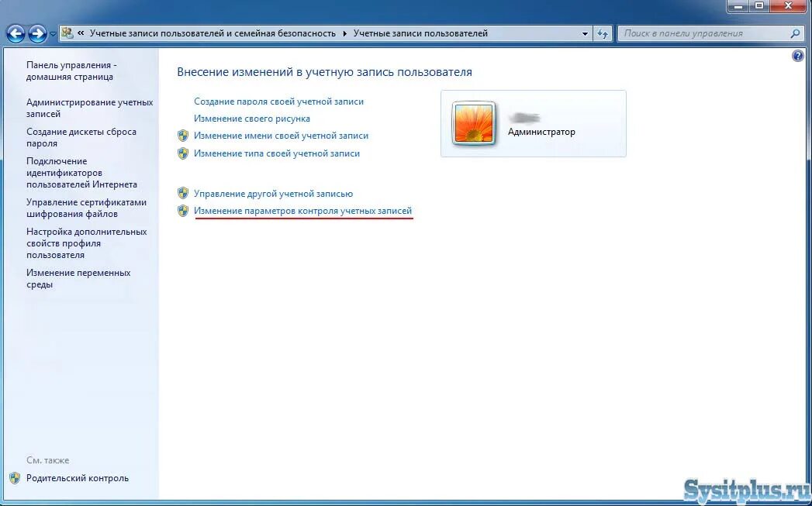Click heading 'Внесение изменений в учетную запись пользователя'
Image resolution: width=812 pixels, height=506 pixels.
(x=325, y=72)
